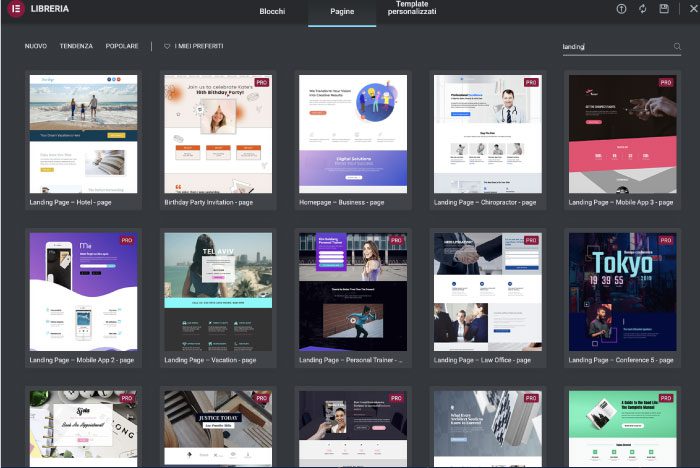This screenshot has height=468, width=700.
Task: Open the Landing Page – Chiropractor thumbnail
Action: click(x=487, y=134)
